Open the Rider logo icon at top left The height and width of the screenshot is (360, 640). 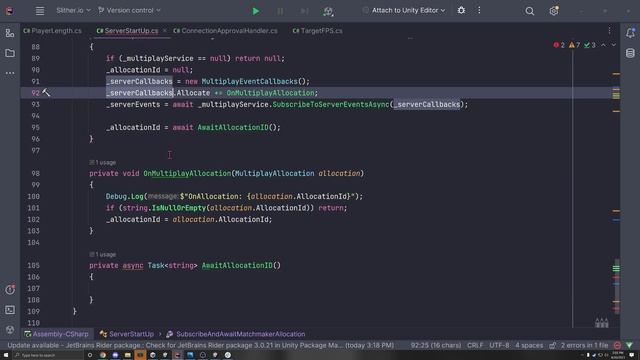coord(9,11)
